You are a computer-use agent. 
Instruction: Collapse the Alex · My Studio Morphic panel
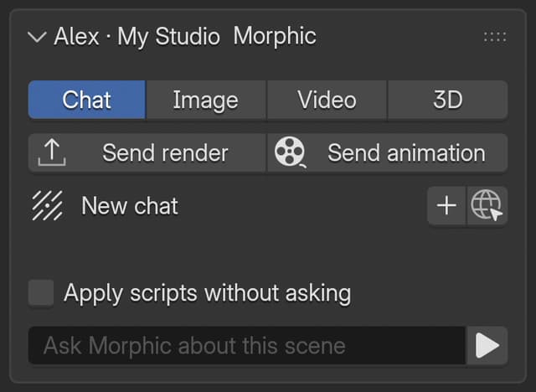(37, 37)
